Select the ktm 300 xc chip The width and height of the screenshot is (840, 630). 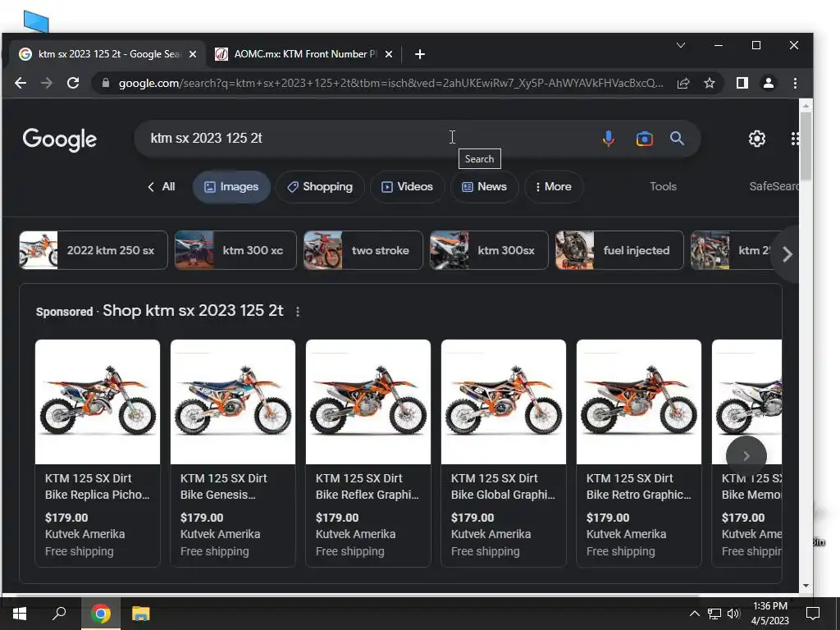pos(235,250)
